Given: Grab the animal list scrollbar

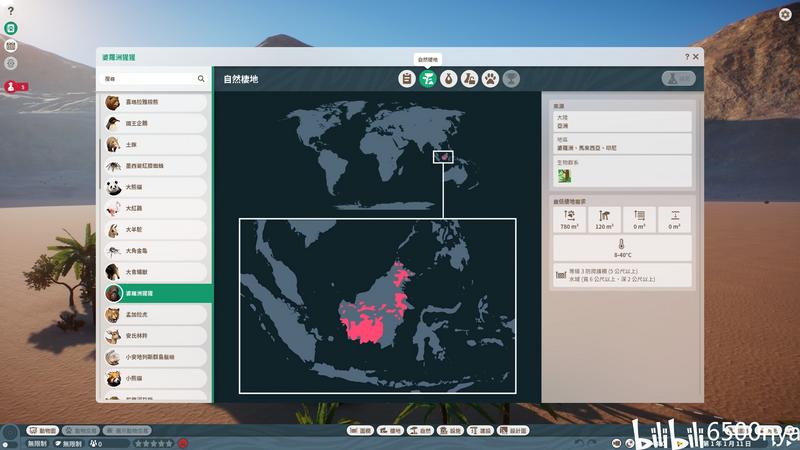Looking at the screenshot, I should tap(100, 163).
